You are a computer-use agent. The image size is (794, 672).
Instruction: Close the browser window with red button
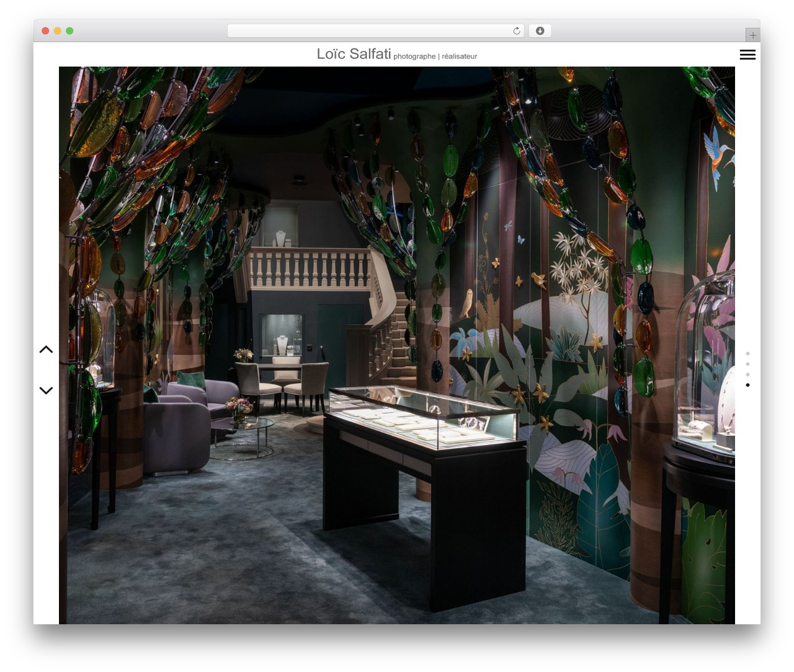pos(45,31)
